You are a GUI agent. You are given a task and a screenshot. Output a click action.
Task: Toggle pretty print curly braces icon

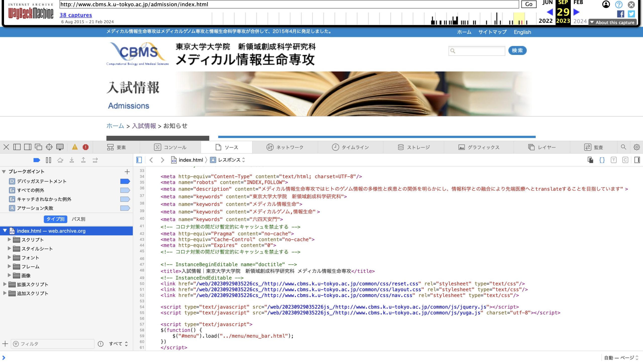tap(602, 160)
